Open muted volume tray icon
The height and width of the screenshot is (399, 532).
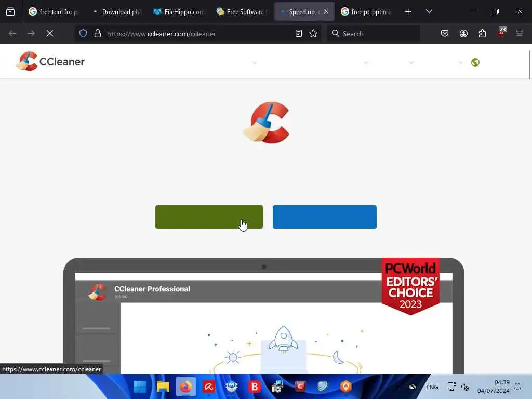465,387
